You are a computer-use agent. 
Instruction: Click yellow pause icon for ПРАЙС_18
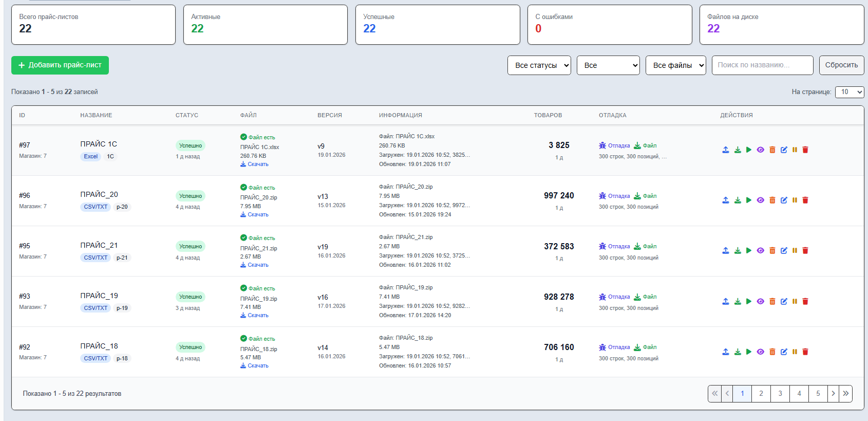(795, 352)
